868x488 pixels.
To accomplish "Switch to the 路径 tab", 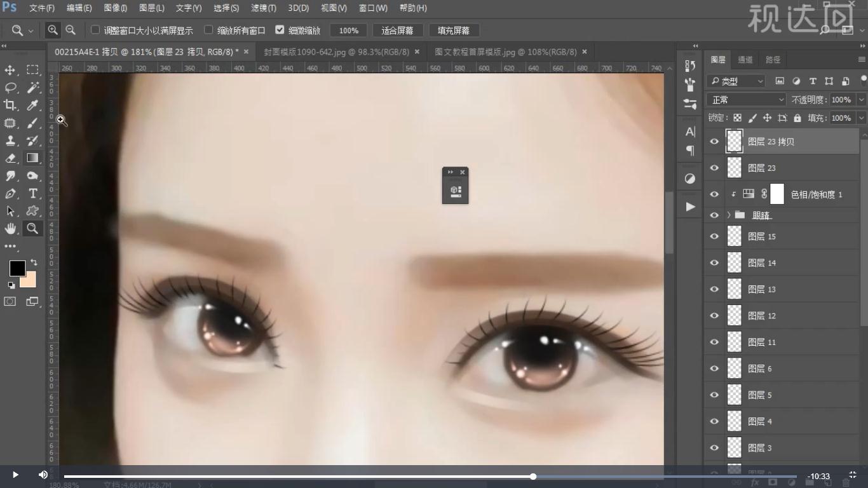I will [773, 60].
